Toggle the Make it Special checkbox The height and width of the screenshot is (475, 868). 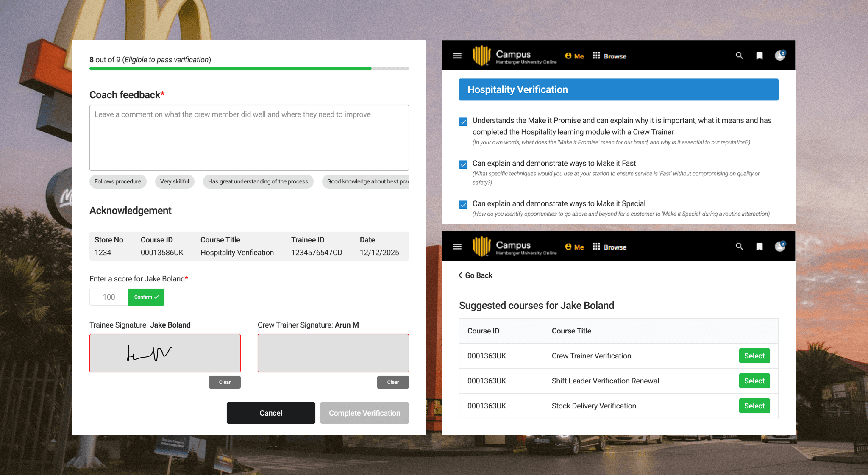(463, 205)
